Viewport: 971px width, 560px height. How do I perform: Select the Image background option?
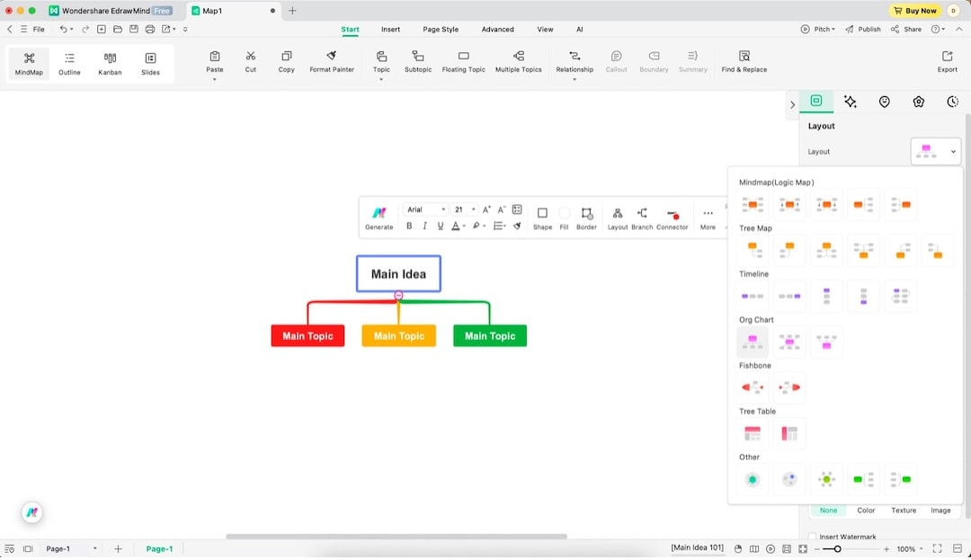coord(940,511)
